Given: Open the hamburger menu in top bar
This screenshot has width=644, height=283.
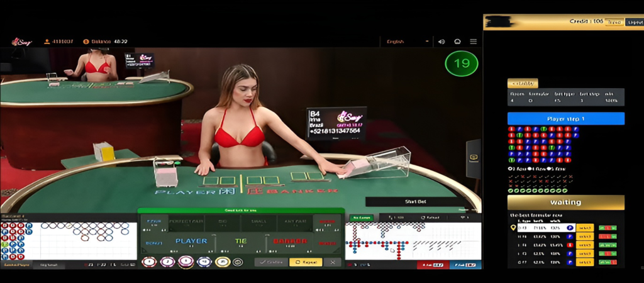Looking at the screenshot, I should tap(473, 42).
